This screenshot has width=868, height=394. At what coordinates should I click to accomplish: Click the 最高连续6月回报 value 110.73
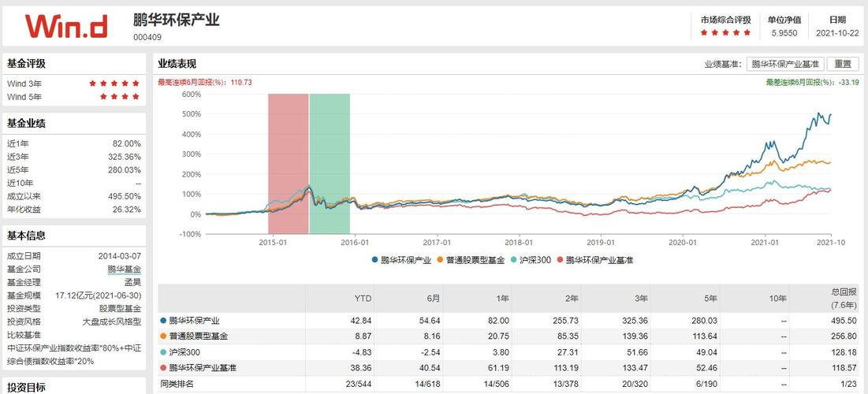[x=242, y=83]
